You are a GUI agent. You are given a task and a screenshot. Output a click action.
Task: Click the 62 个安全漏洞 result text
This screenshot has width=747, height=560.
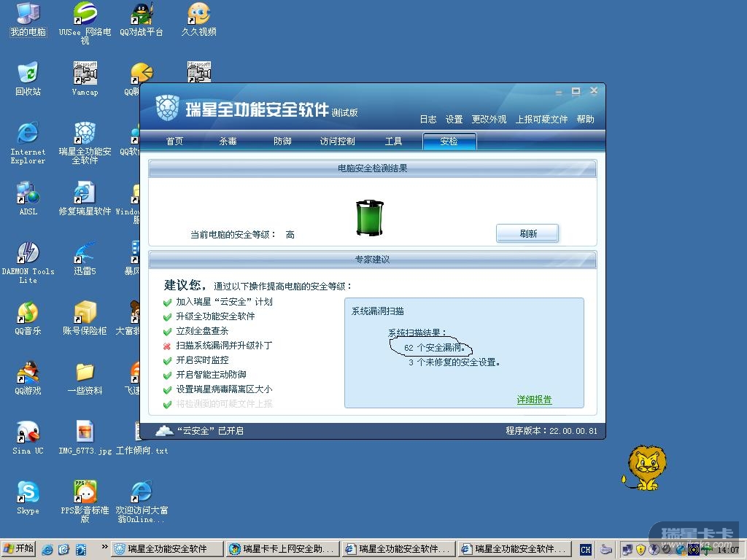[x=434, y=348]
